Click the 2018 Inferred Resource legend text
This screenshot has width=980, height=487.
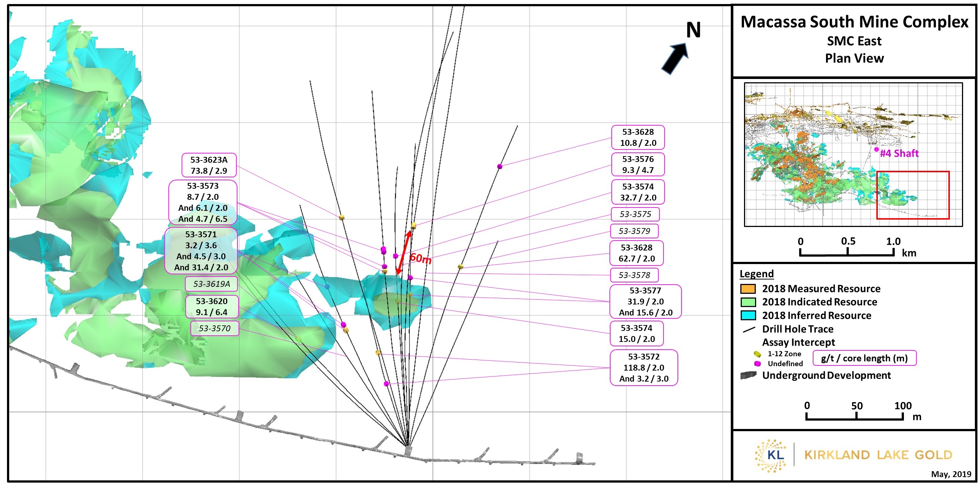816,315
